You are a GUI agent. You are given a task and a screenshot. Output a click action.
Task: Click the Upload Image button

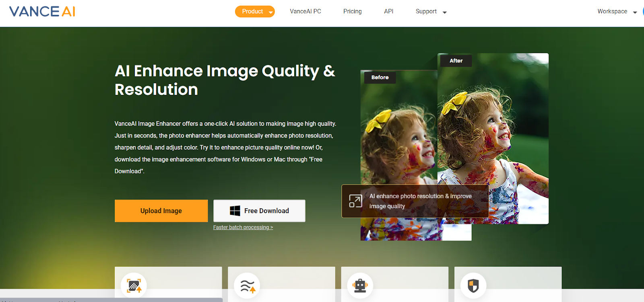coord(161,211)
